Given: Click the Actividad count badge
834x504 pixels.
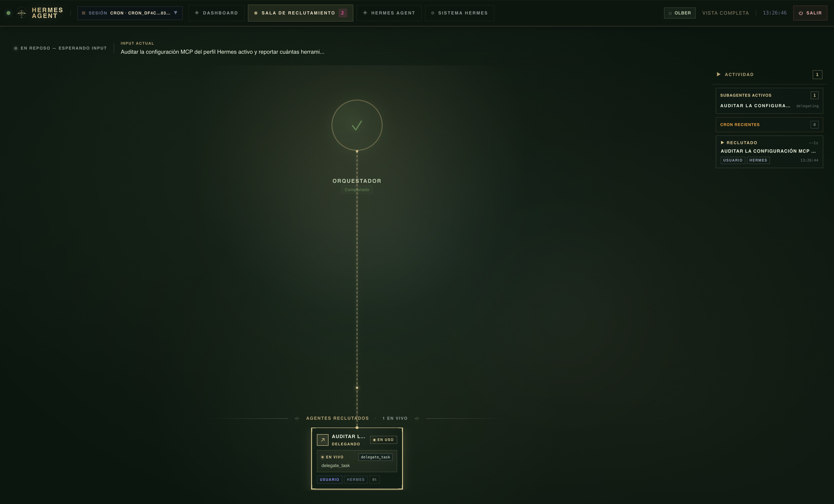Looking at the screenshot, I should point(817,74).
